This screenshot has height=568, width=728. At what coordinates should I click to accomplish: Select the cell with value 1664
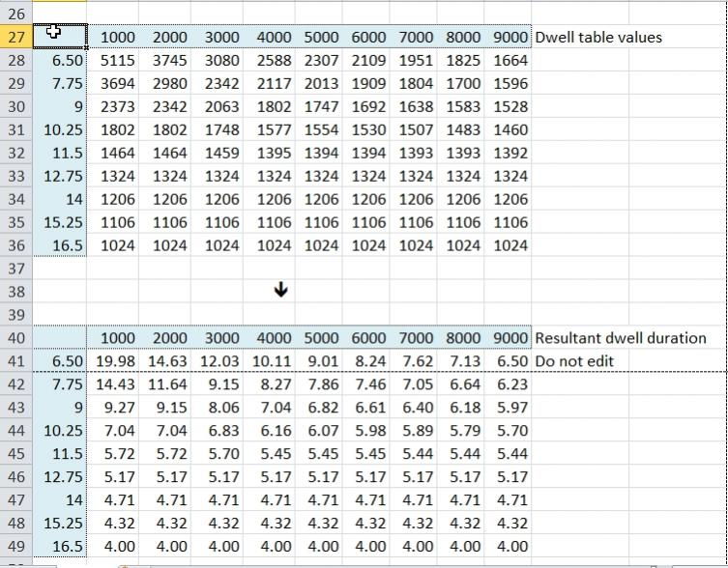pyautogui.click(x=510, y=60)
